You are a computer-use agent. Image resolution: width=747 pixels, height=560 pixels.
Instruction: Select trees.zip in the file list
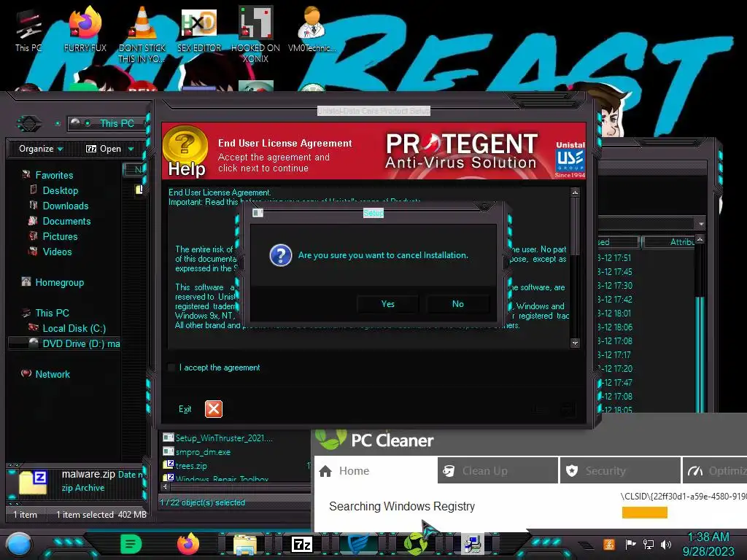(185, 465)
